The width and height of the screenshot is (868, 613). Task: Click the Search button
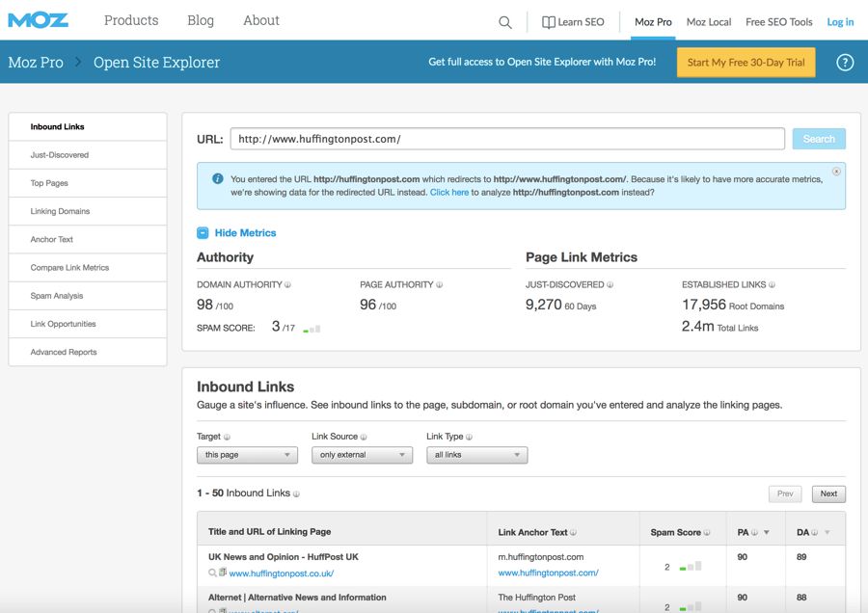coord(819,139)
